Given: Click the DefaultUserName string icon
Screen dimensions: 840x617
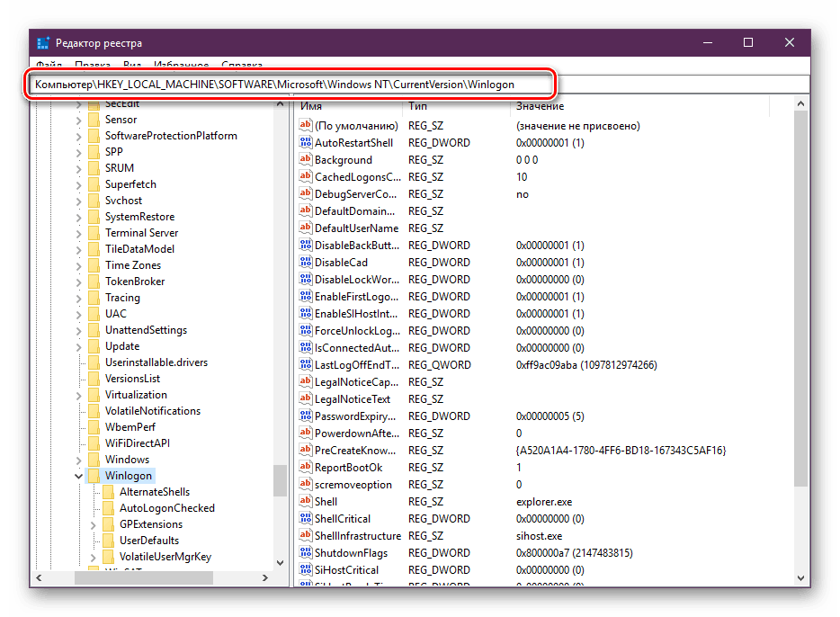Looking at the screenshot, I should coord(306,228).
